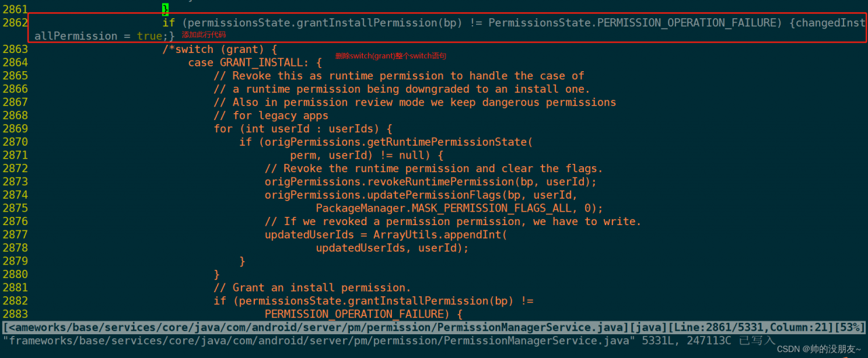Screen dimensions: 868x358
Task: Click the red annotation "添加此行代码"
Action: pyautogui.click(x=203, y=35)
